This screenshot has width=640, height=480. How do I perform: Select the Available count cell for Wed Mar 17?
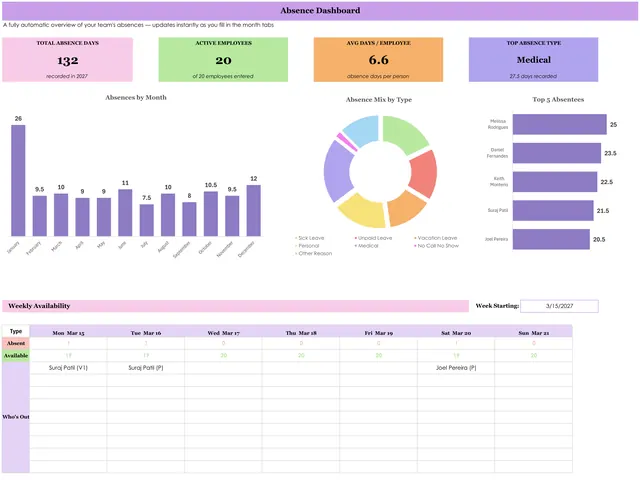coord(223,356)
